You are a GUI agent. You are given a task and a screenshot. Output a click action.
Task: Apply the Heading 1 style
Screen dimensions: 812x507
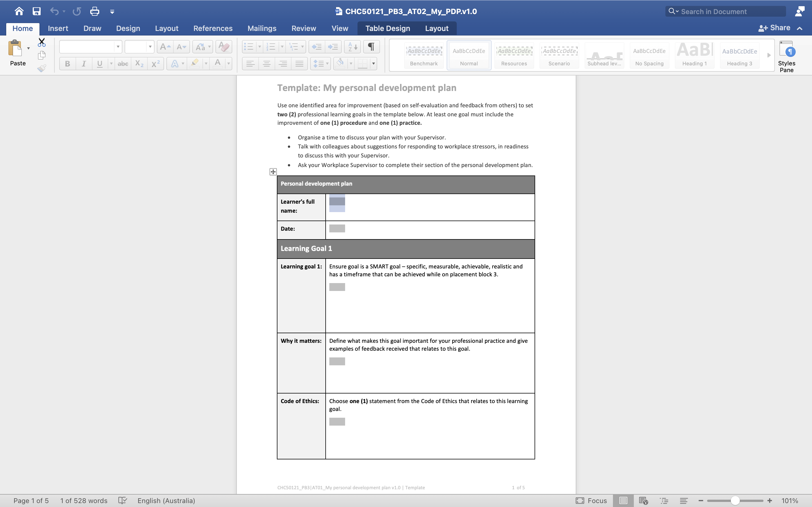694,55
